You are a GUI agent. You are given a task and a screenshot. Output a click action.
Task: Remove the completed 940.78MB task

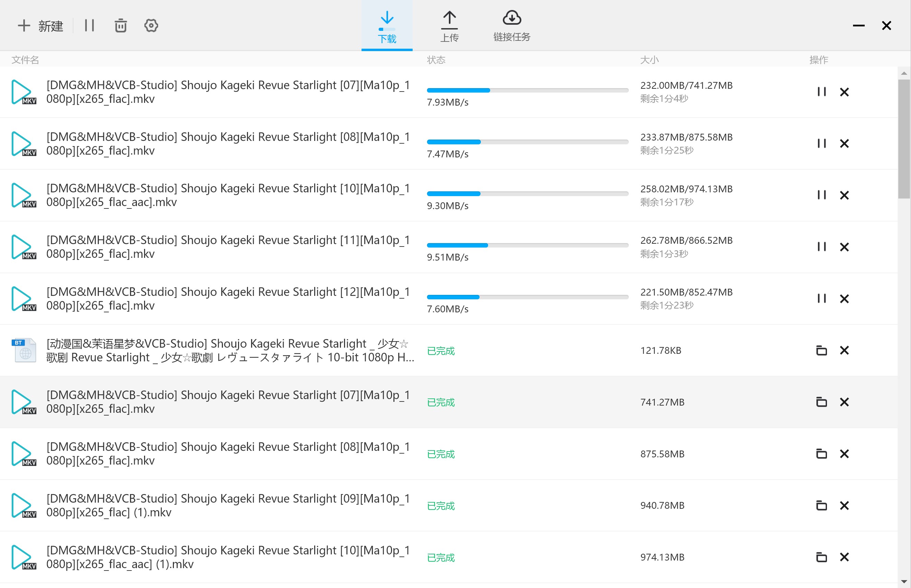pyautogui.click(x=844, y=505)
